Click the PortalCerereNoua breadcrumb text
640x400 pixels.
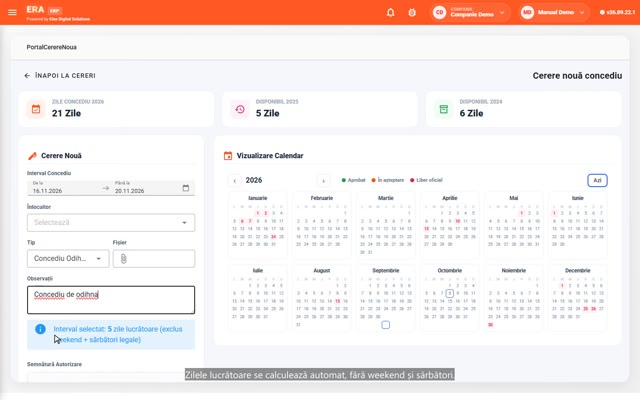[x=51, y=47]
